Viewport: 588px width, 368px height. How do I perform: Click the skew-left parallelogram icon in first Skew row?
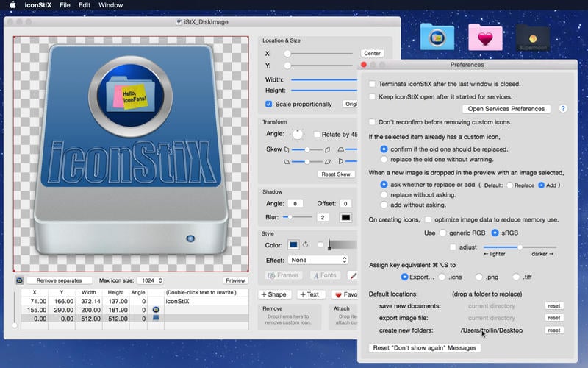(287, 149)
